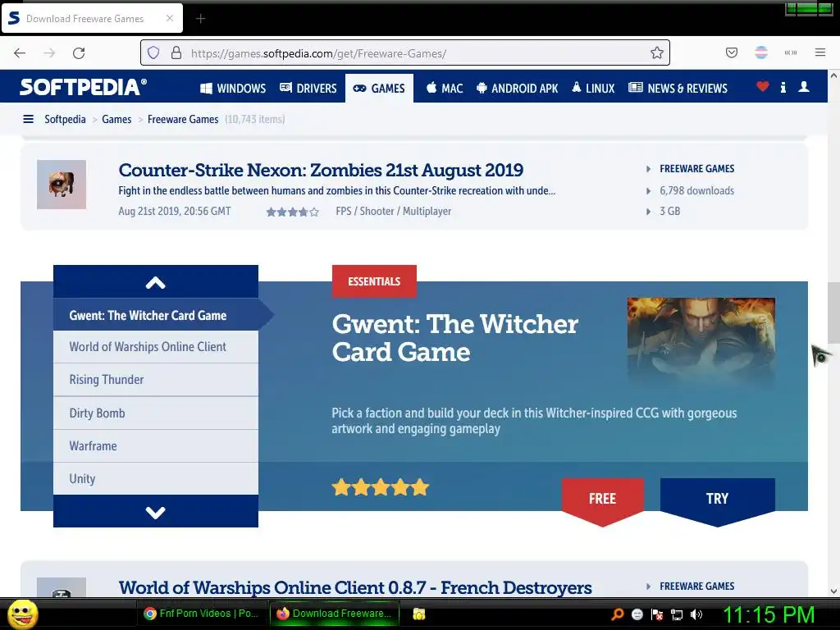Click the info icon in Softpedia header
Screen dimensions: 840x630
(783, 87)
